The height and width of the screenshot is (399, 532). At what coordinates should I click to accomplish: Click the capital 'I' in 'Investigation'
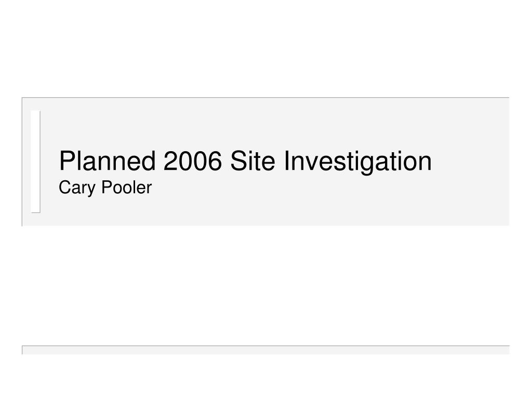(x=286, y=161)
